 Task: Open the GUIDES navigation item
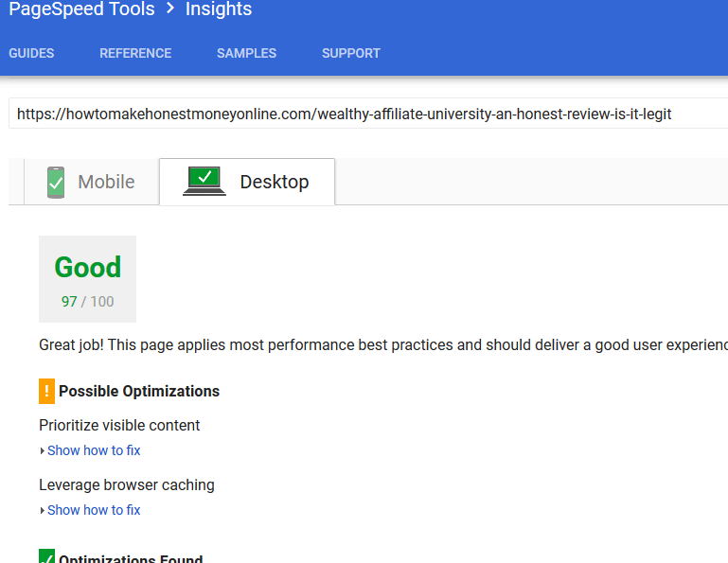tap(31, 53)
